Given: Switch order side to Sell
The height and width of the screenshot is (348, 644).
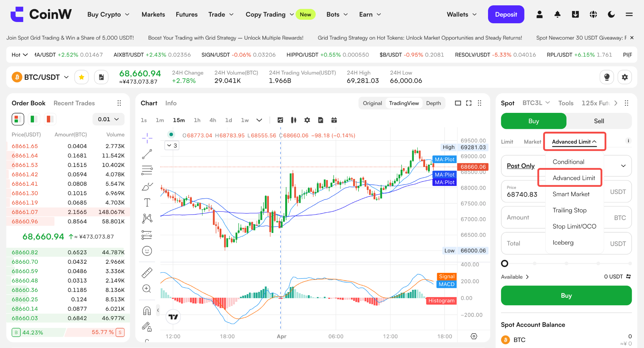Looking at the screenshot, I should coord(599,121).
